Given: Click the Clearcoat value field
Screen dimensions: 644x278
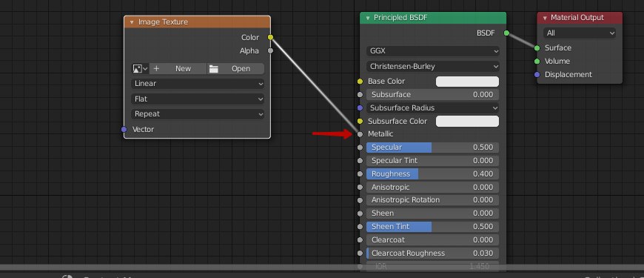Looking at the screenshot, I should coord(432,239).
